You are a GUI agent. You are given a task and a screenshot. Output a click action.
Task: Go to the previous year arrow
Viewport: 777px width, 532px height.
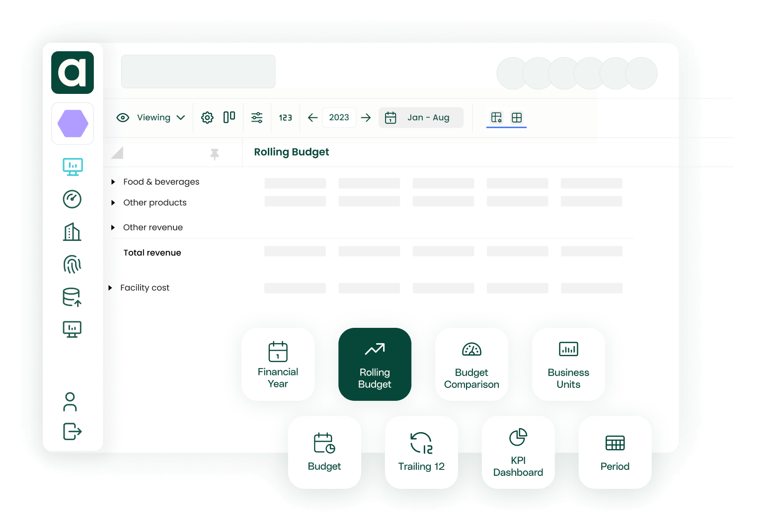coord(312,118)
